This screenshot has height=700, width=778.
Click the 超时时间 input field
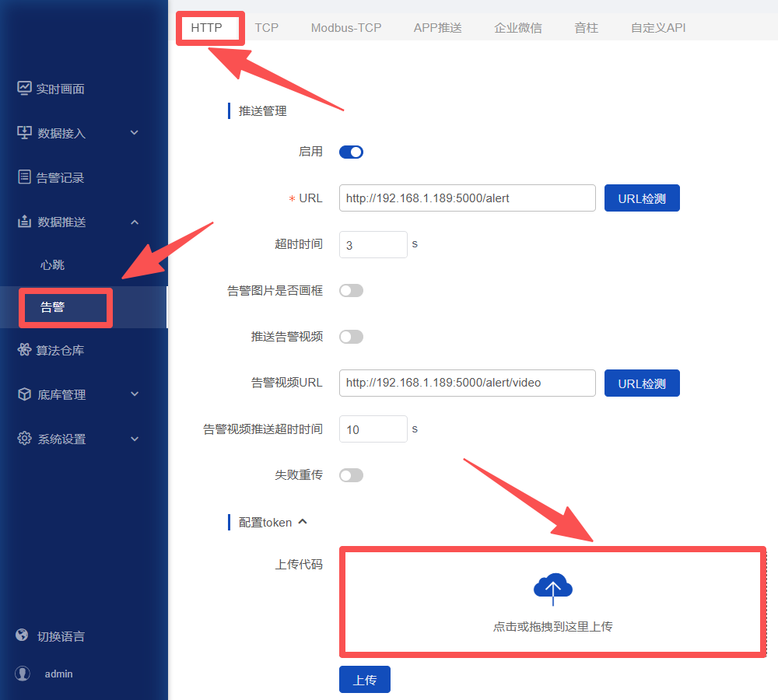[373, 245]
